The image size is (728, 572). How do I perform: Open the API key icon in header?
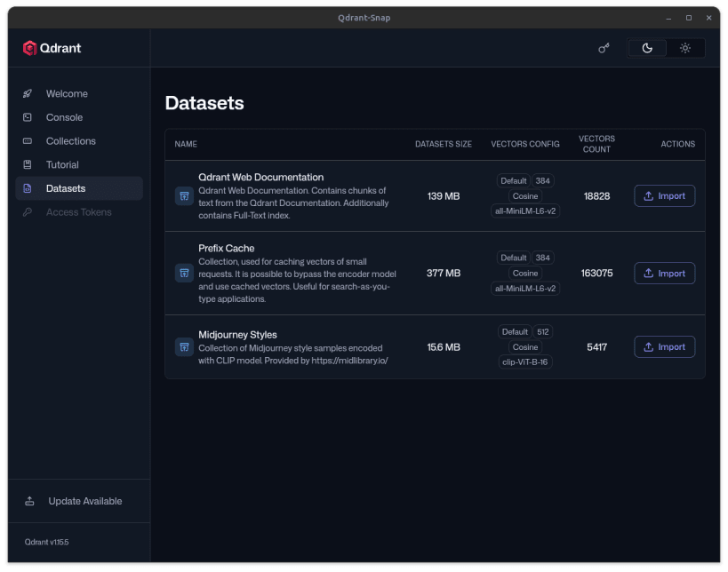pyautogui.click(x=604, y=48)
